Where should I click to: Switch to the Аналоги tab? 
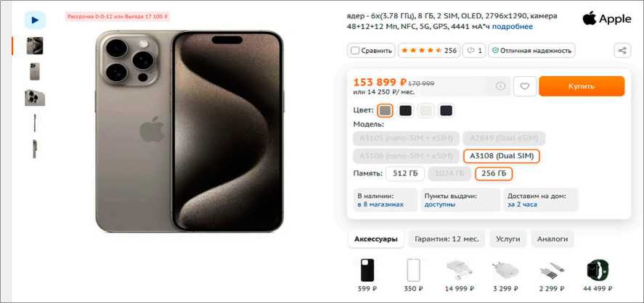tap(553, 239)
